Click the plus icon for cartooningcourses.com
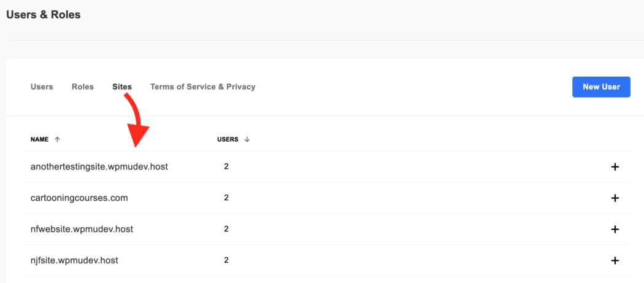This screenshot has height=283, width=644. pos(615,198)
